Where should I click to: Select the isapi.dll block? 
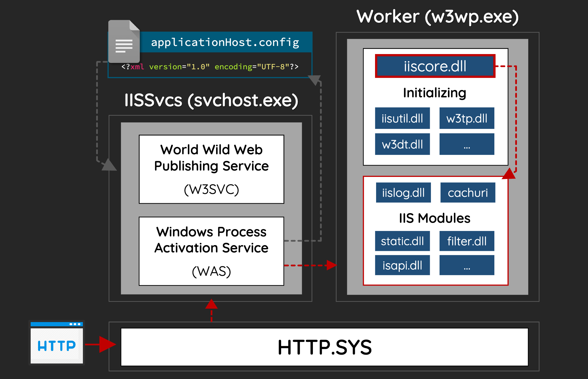point(402,265)
